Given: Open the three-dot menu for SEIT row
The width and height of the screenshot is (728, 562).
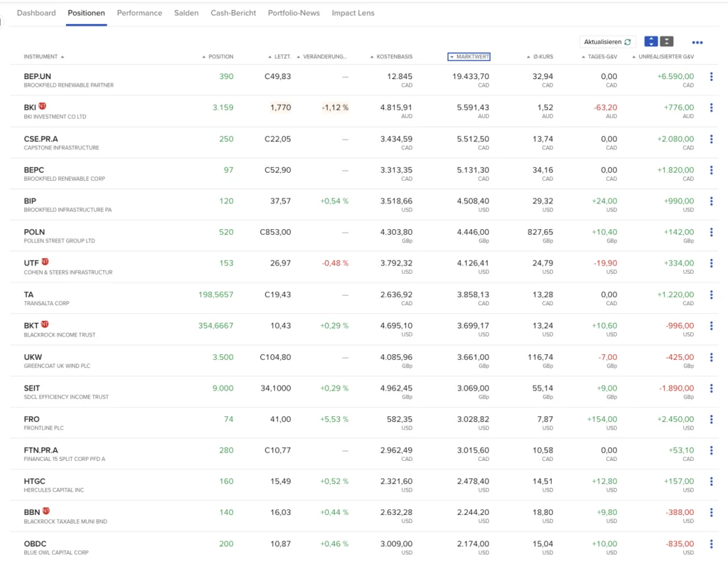Looking at the screenshot, I should (711, 388).
